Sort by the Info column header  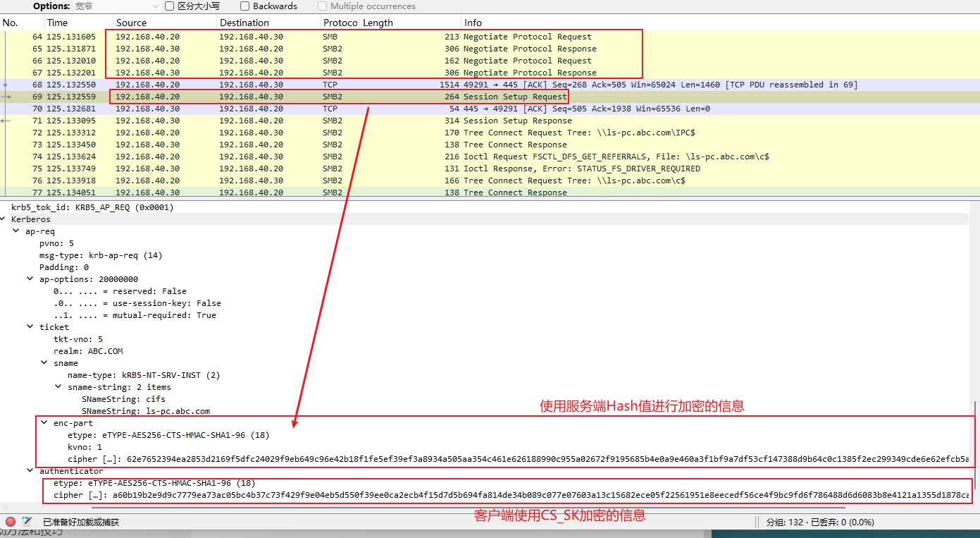pos(720,23)
